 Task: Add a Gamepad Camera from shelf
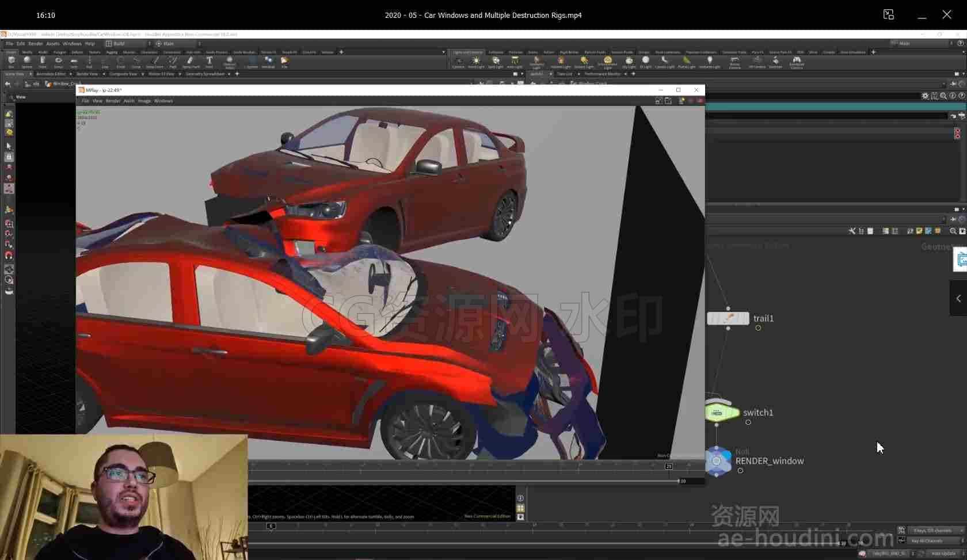(797, 62)
